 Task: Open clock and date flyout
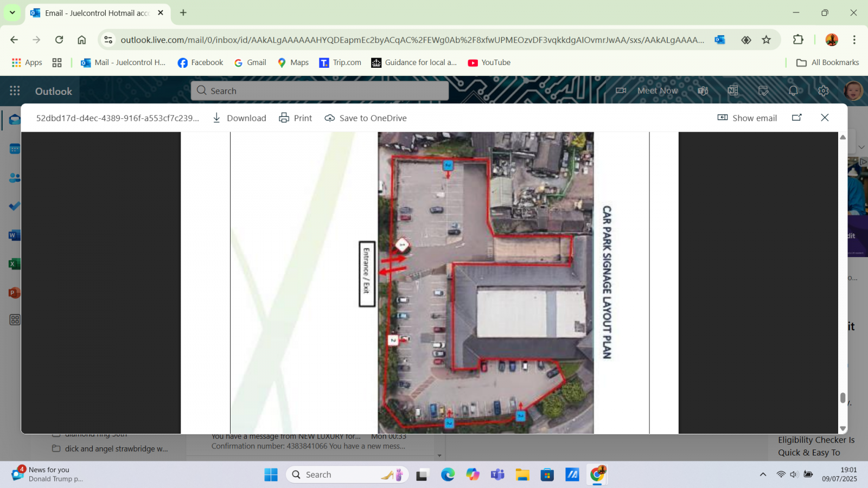tap(839, 474)
